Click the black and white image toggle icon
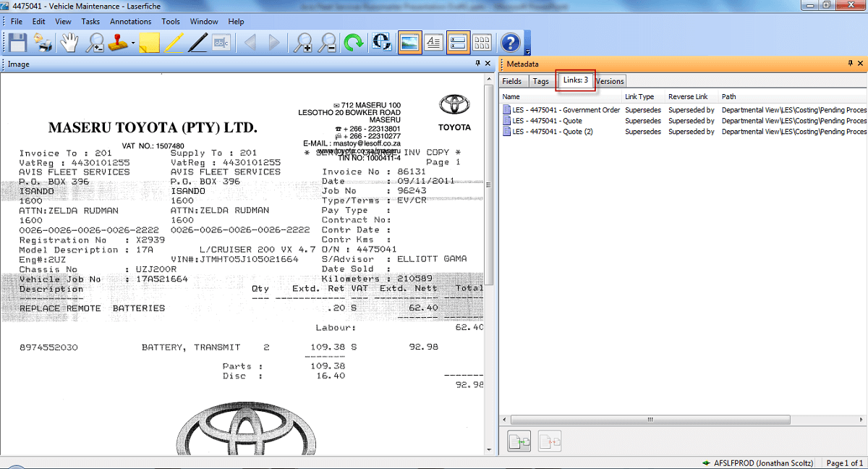The image size is (868, 469). click(382, 43)
